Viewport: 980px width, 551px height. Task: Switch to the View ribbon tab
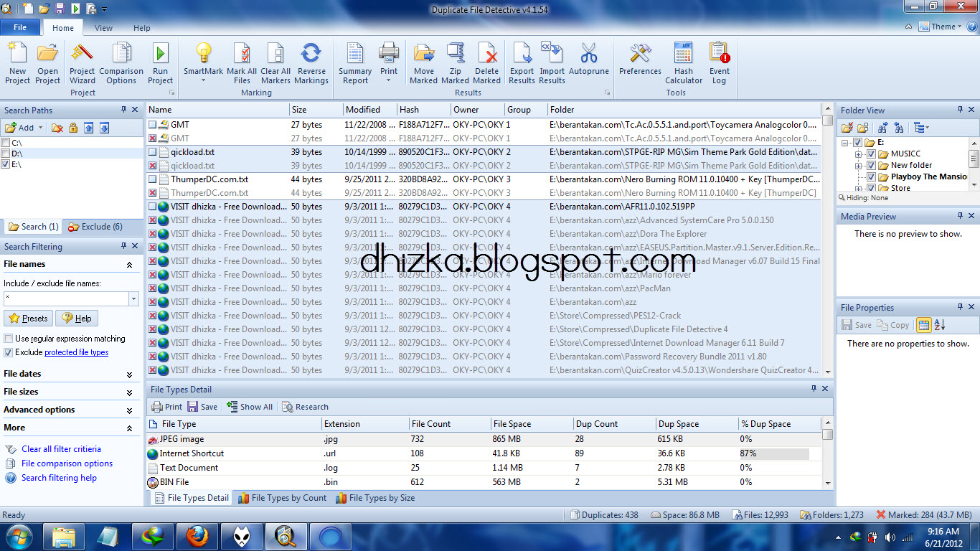pos(103,28)
